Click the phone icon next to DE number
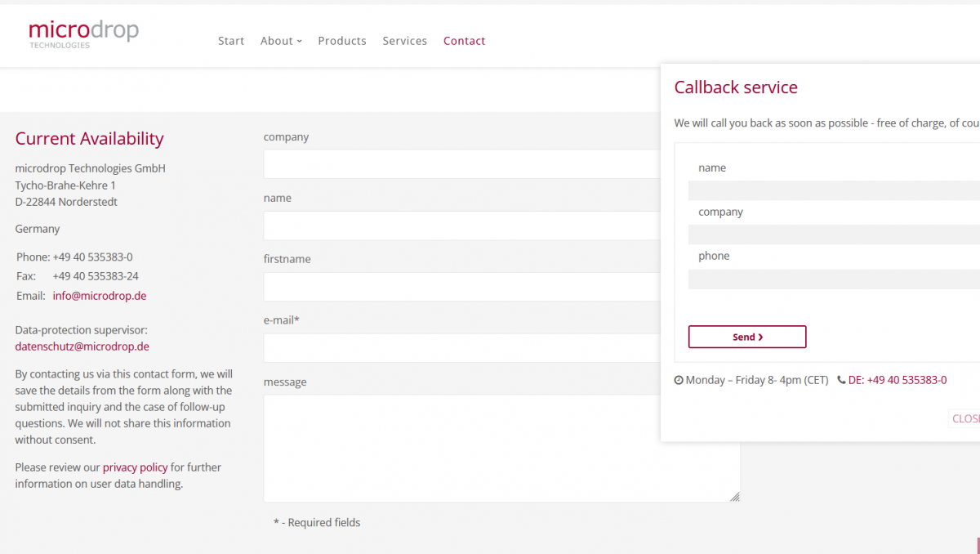Image resolution: width=980 pixels, height=554 pixels. coord(841,380)
